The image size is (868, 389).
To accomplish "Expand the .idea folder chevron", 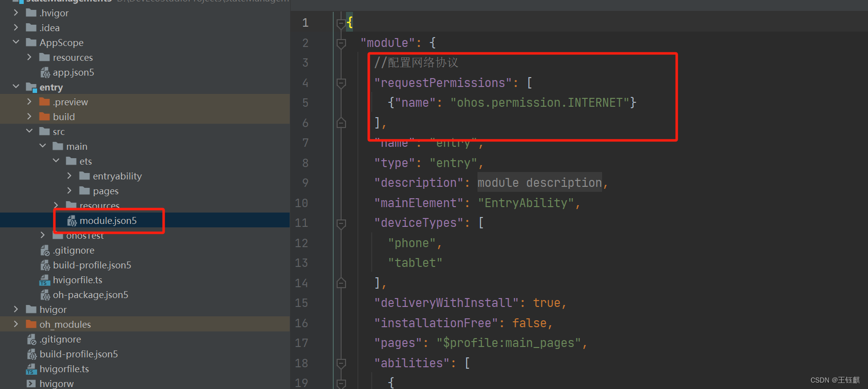I will click(x=16, y=28).
